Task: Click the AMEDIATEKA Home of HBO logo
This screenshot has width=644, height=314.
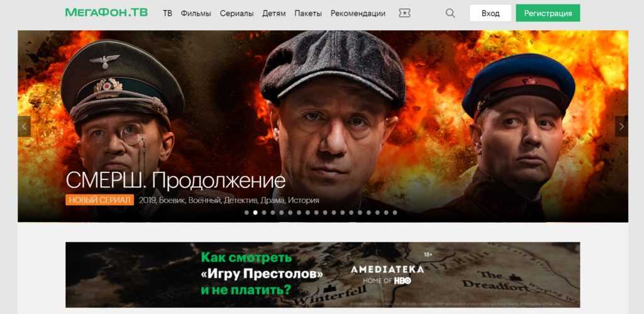Action: coord(387,274)
